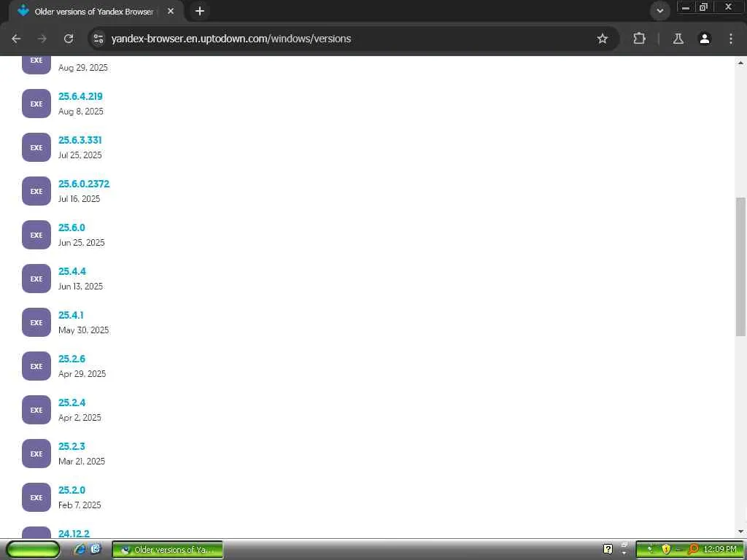Viewport: 747px width, 560px height.
Task: Click the EXE icon for version 25.6.0.2372
Action: pyautogui.click(x=36, y=191)
